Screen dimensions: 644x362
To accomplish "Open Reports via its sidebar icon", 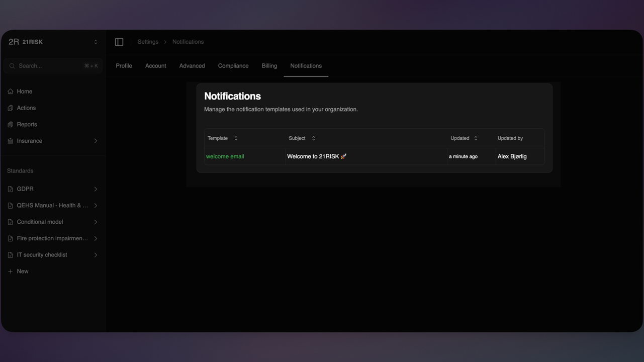I will coord(10,124).
